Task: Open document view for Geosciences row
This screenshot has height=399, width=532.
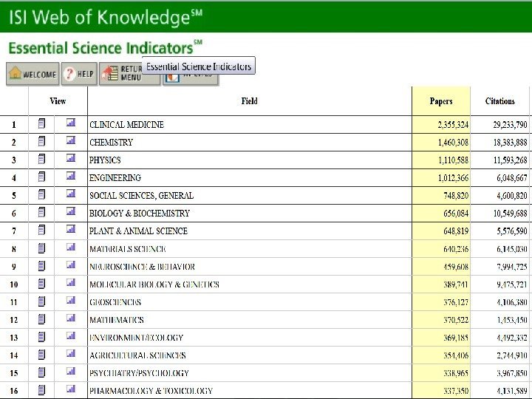Action: [x=41, y=301]
